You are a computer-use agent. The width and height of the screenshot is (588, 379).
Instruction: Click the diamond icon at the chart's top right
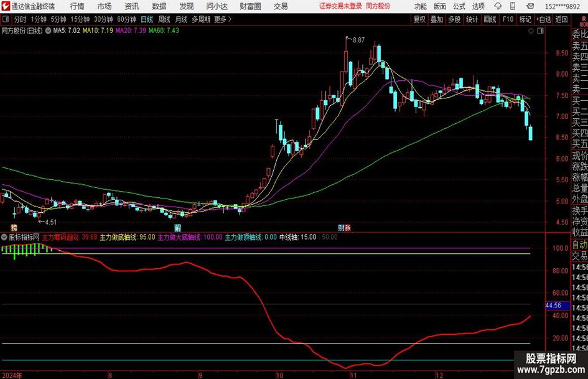531,31
